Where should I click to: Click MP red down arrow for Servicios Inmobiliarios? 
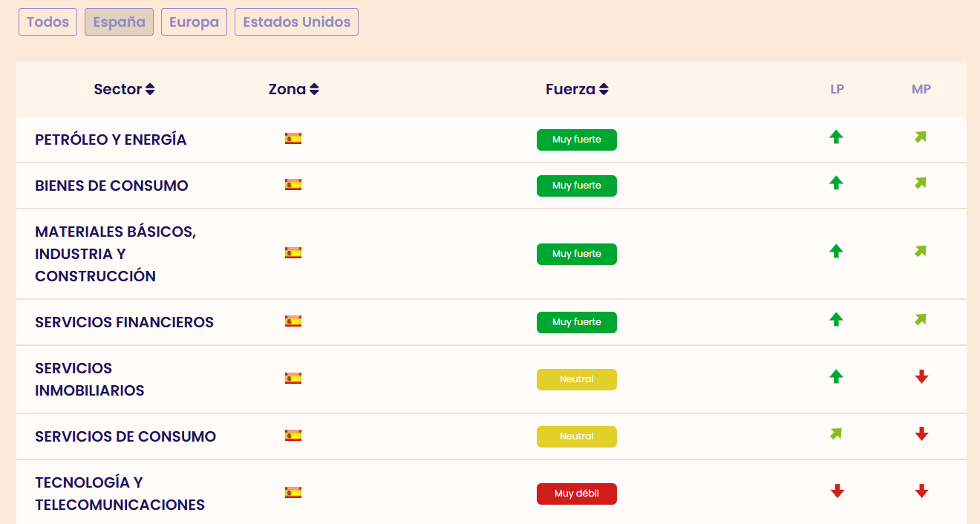click(x=921, y=376)
